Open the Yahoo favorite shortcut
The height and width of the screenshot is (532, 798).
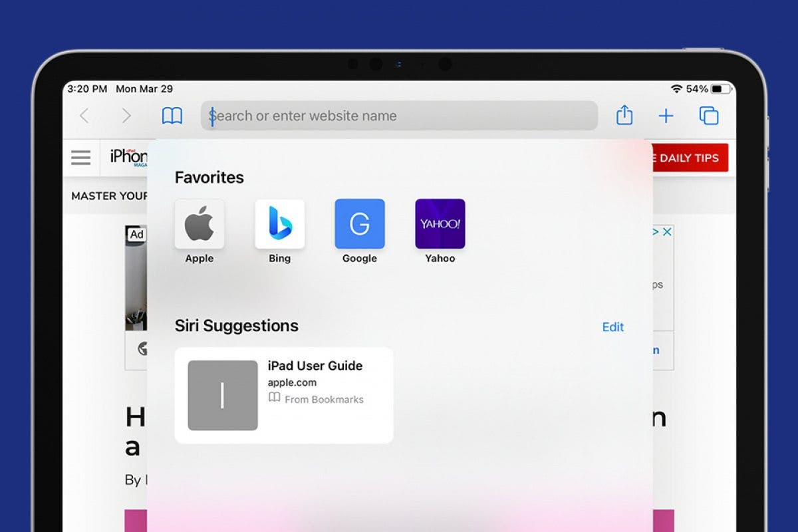point(440,225)
